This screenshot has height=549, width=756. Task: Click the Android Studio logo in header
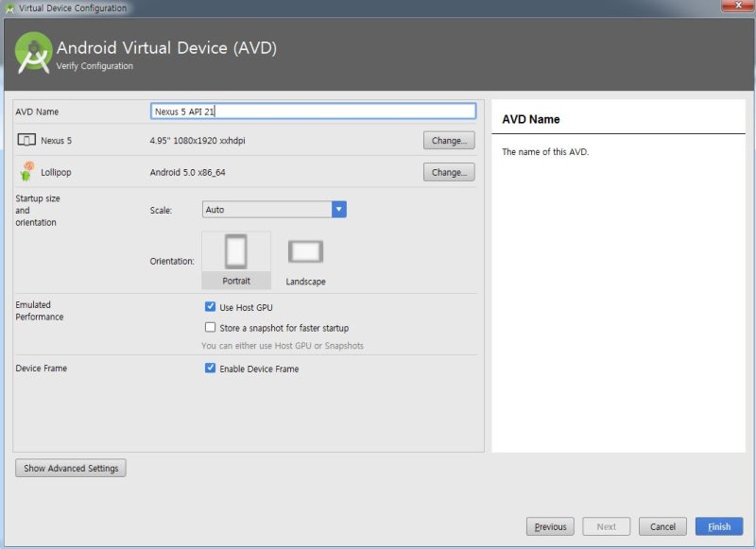(x=33, y=53)
